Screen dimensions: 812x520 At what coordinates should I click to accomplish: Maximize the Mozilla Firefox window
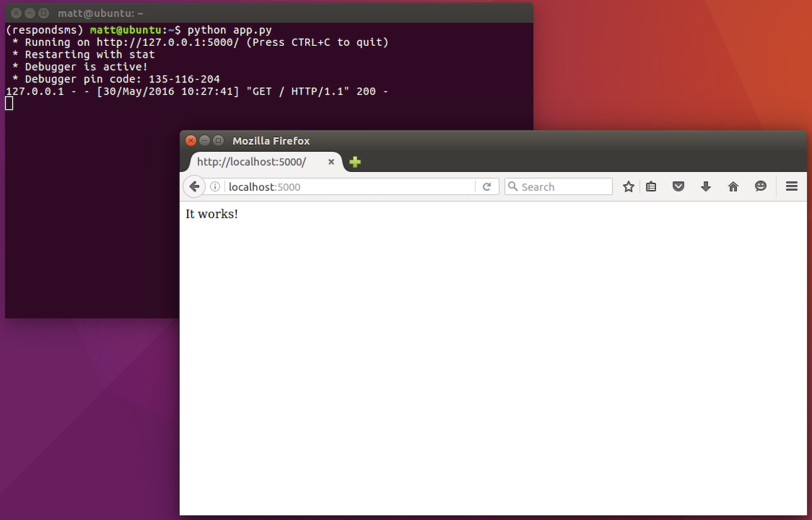(x=219, y=140)
